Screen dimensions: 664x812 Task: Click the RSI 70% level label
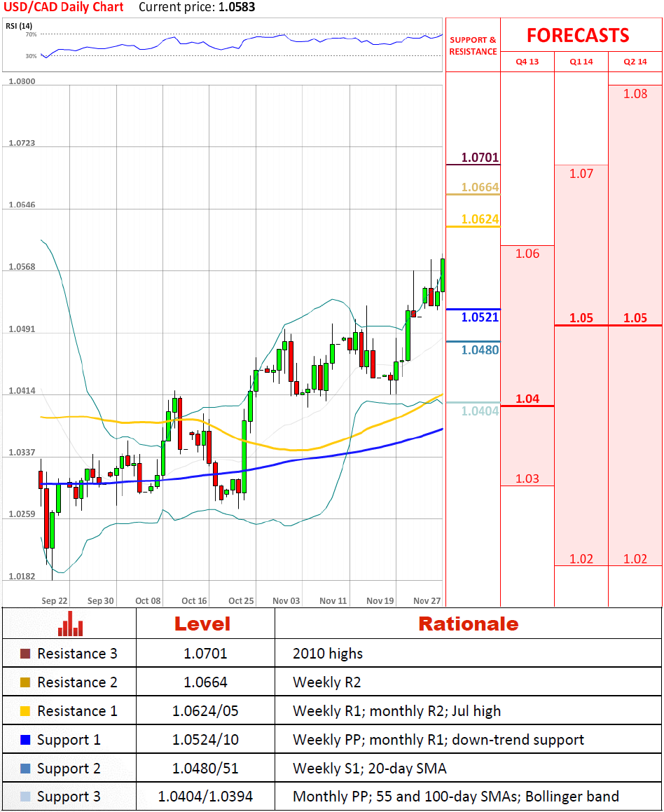click(x=31, y=35)
